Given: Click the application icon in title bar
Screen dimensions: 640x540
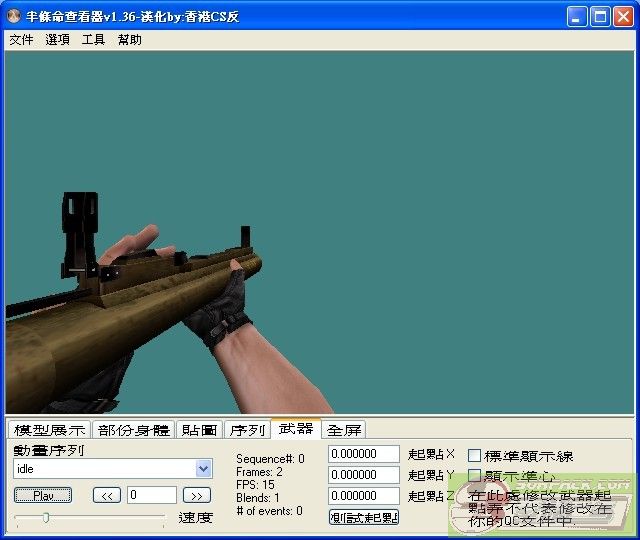Looking at the screenshot, I should click(x=14, y=16).
